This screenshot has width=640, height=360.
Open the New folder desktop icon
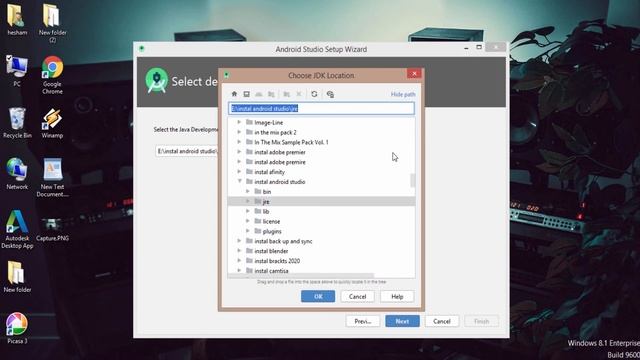(17, 276)
